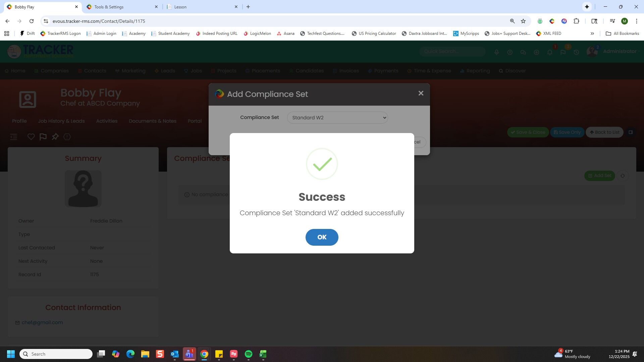The image size is (644, 362).
Task: Toggle the sidebar collapse menu icon
Action: pyautogui.click(x=14, y=137)
